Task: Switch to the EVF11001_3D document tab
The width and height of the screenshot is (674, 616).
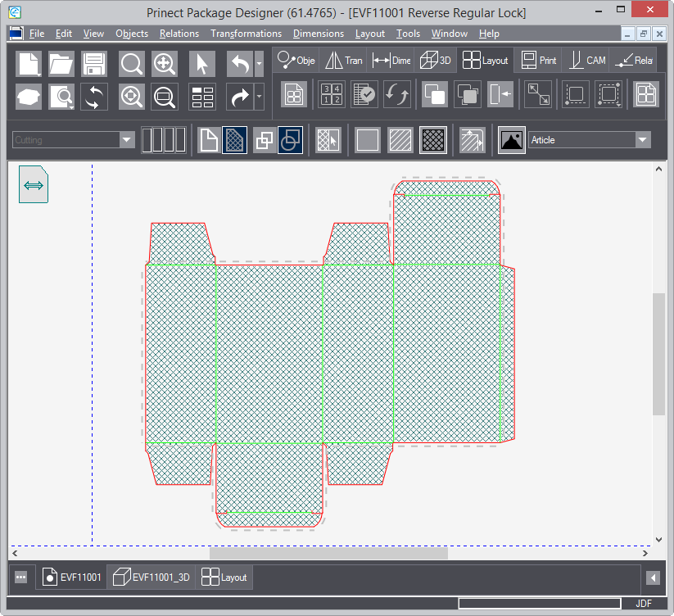Action: [x=152, y=577]
